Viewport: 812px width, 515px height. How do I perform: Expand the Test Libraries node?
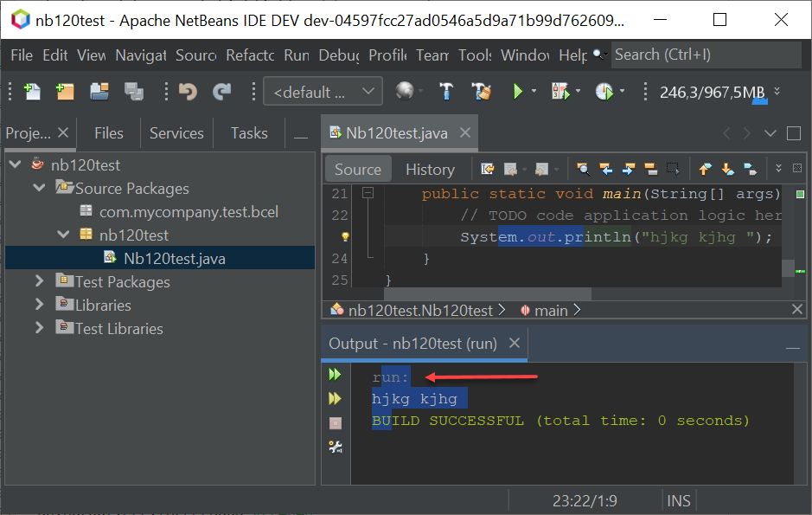(x=40, y=327)
